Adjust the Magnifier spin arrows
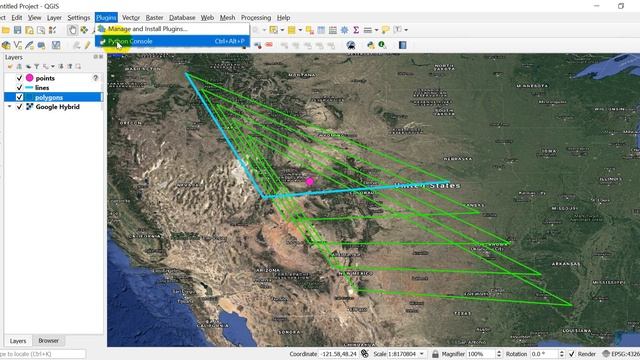The width and height of the screenshot is (640, 360). click(499, 354)
